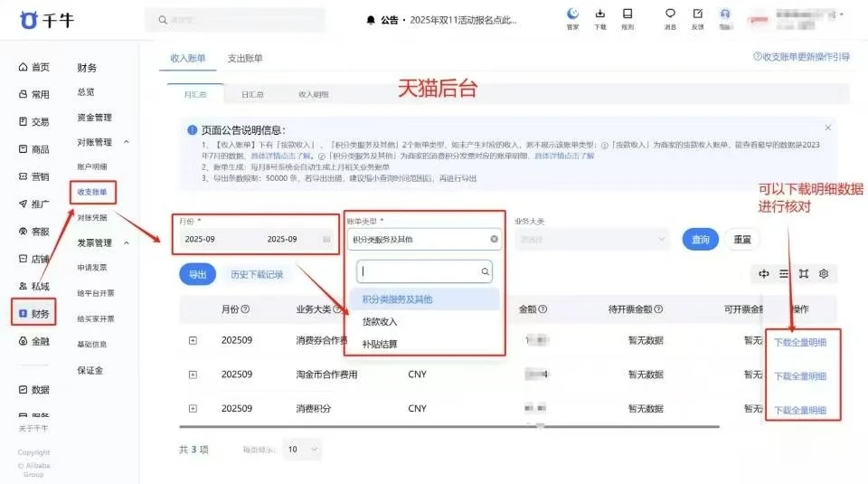Screen dimensions: 868x484
Task: Clear the 账单类型 selection with the X icon
Action: point(494,240)
